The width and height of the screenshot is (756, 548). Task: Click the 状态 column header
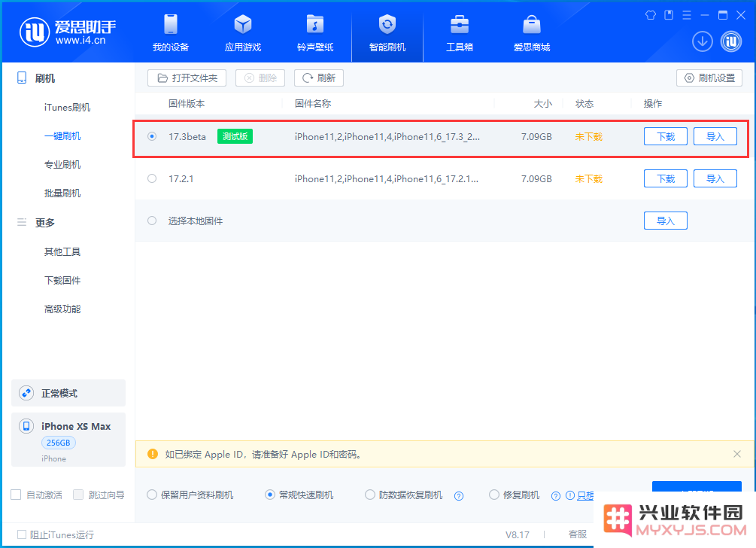[584, 103]
